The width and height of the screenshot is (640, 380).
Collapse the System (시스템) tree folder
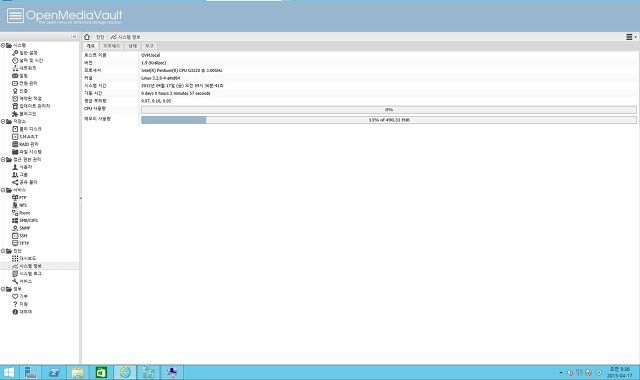tap(3, 45)
